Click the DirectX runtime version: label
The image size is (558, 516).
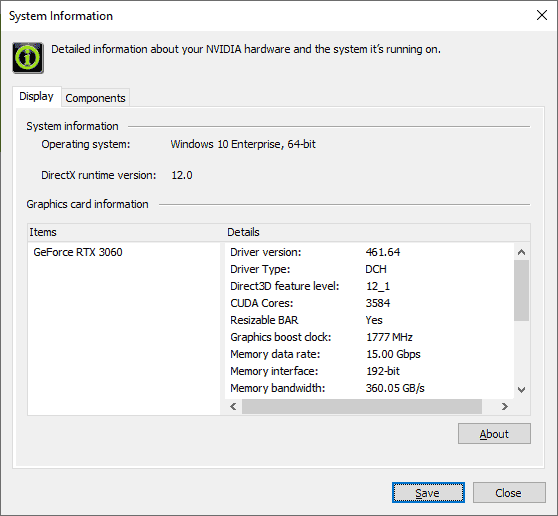99,175
